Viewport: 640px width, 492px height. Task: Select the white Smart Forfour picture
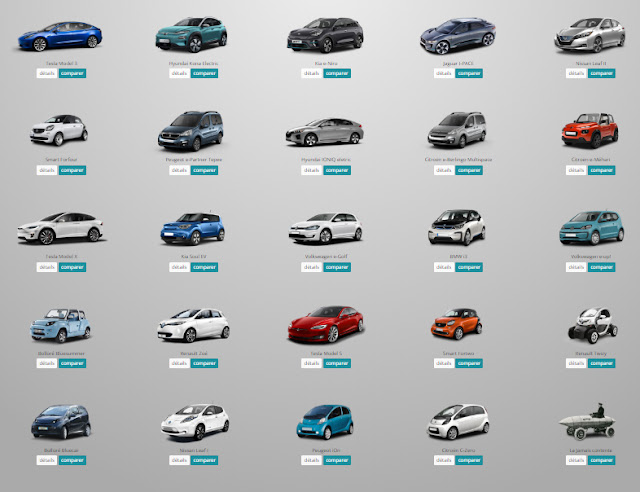(59, 130)
